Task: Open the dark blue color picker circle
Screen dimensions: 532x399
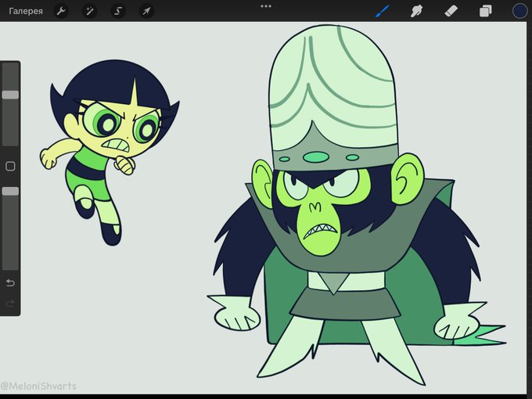Action: pos(519,11)
